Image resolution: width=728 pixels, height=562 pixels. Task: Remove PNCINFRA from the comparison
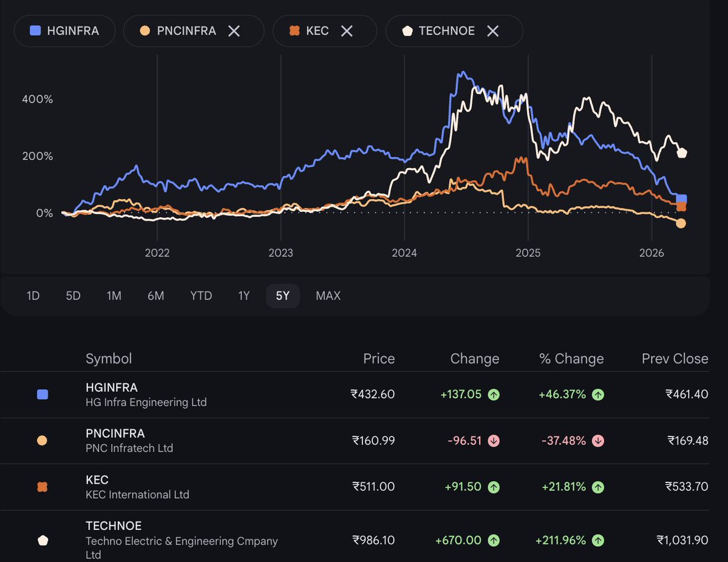tap(234, 30)
